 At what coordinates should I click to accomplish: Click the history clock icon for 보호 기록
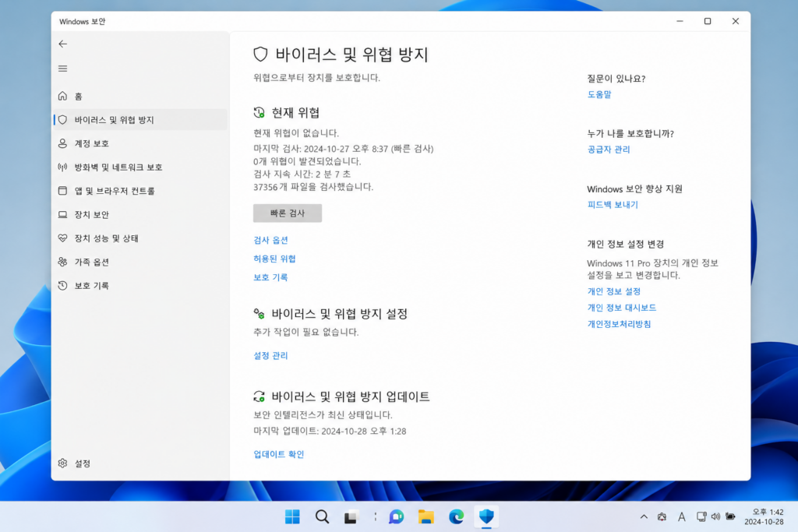(62, 285)
